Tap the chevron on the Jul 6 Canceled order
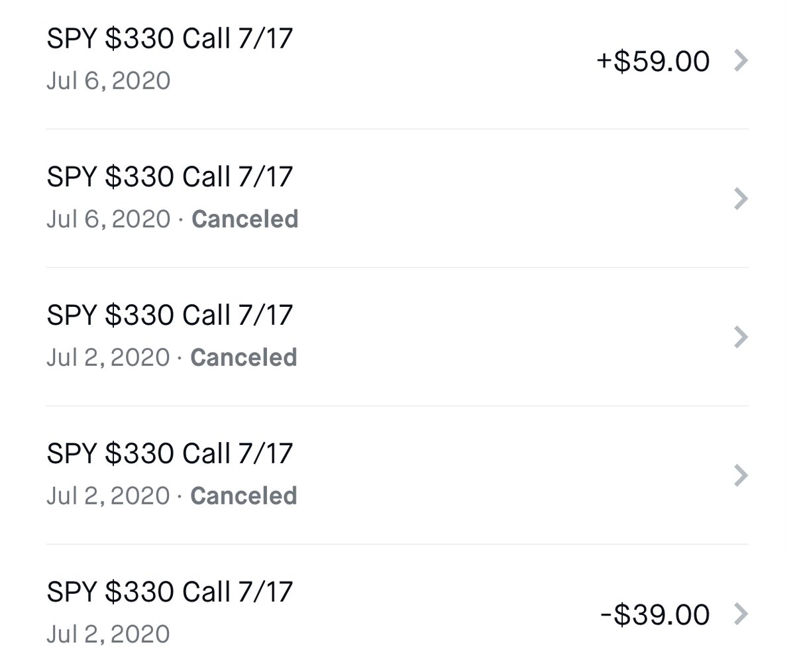795x672 pixels. coord(742,199)
